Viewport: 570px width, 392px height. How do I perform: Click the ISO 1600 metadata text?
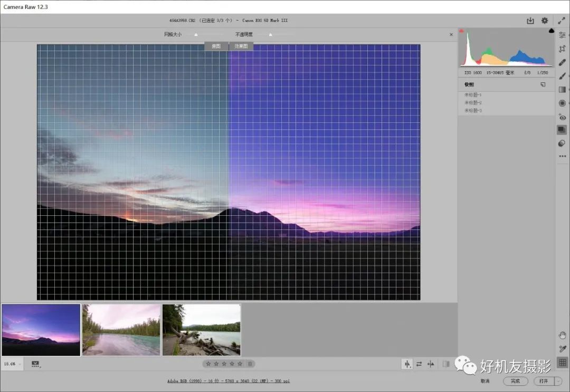(x=473, y=73)
